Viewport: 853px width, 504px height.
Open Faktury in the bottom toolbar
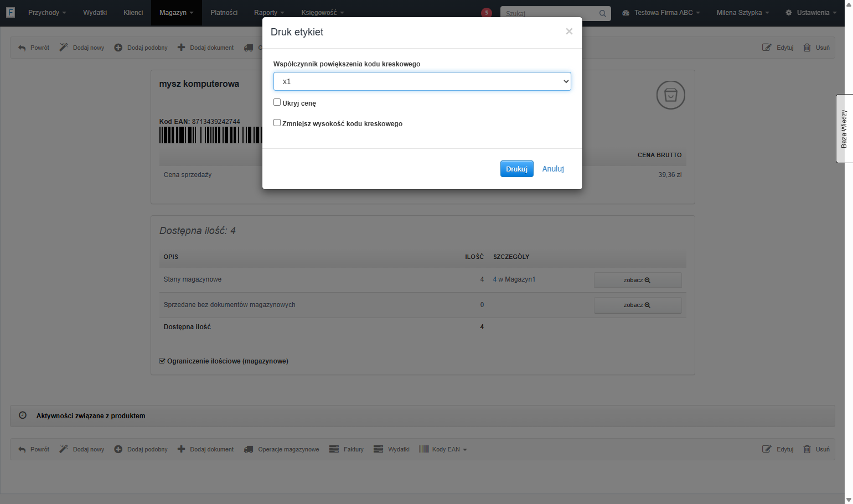(x=347, y=449)
